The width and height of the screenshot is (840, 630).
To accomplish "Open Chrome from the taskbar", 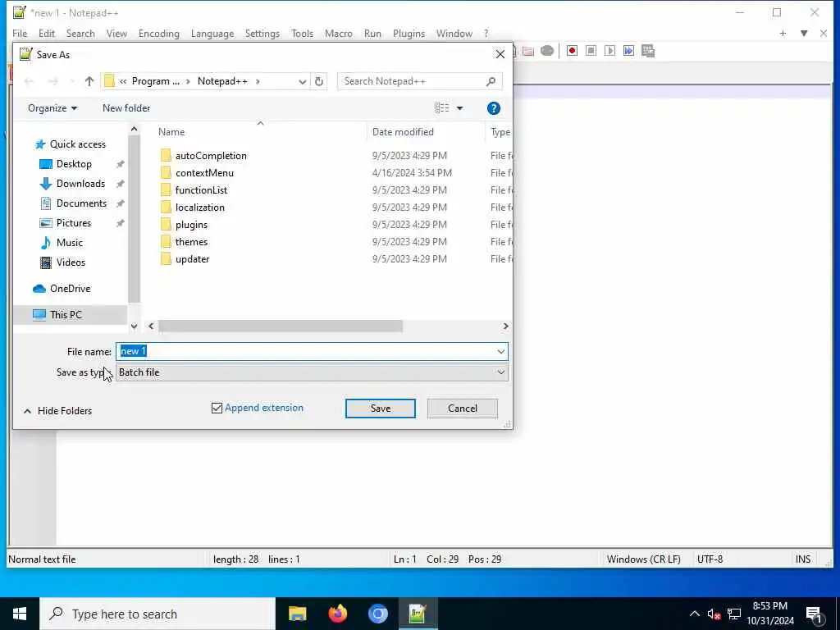I will coord(377,614).
